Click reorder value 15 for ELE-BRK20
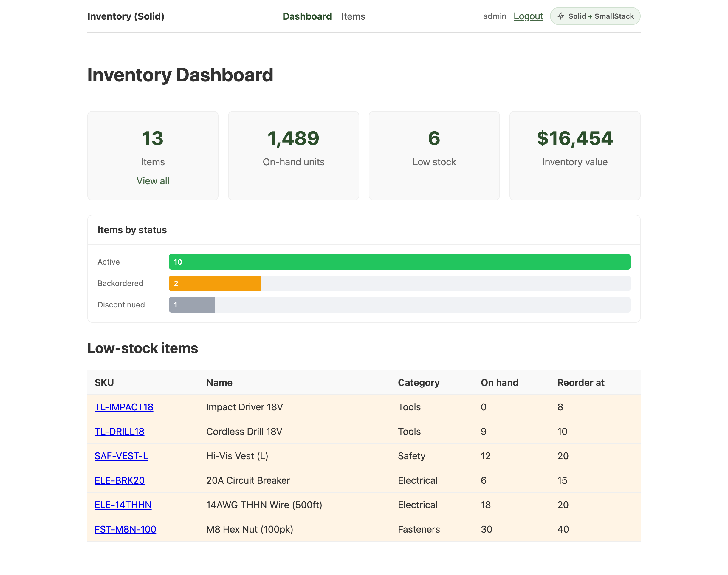Image resolution: width=728 pixels, height=575 pixels. coord(563,480)
